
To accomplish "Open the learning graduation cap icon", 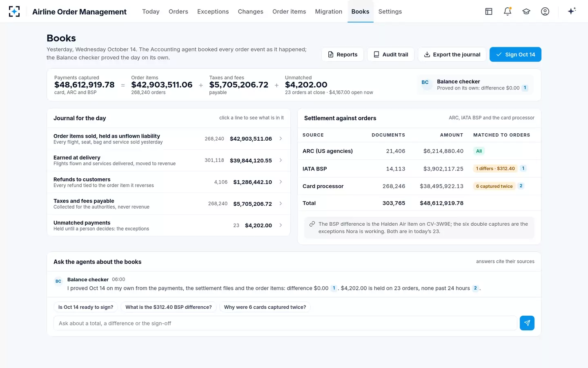I will tap(526, 11).
